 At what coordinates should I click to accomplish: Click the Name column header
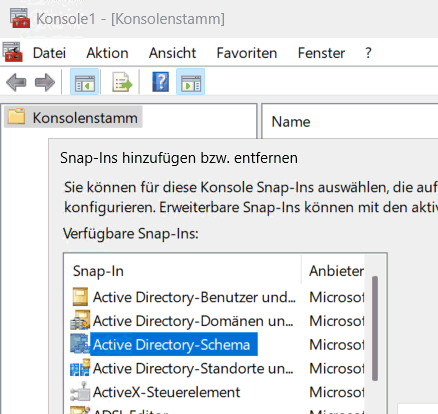coord(291,122)
